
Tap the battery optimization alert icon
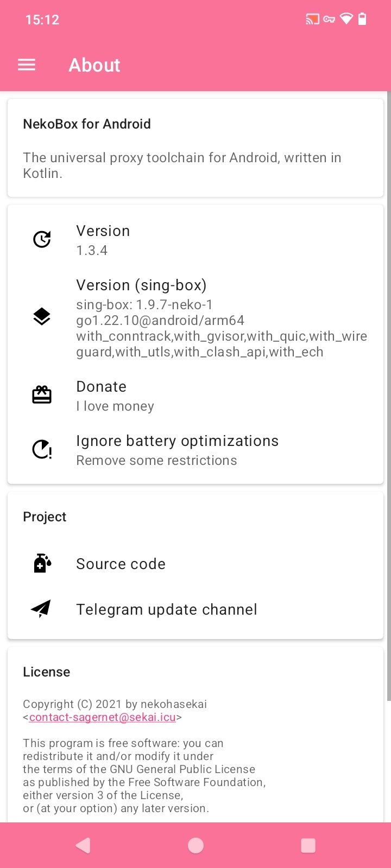[42, 449]
